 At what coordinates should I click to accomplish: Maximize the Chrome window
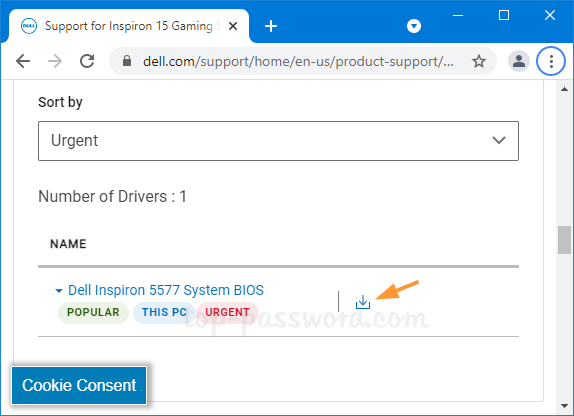(x=504, y=15)
